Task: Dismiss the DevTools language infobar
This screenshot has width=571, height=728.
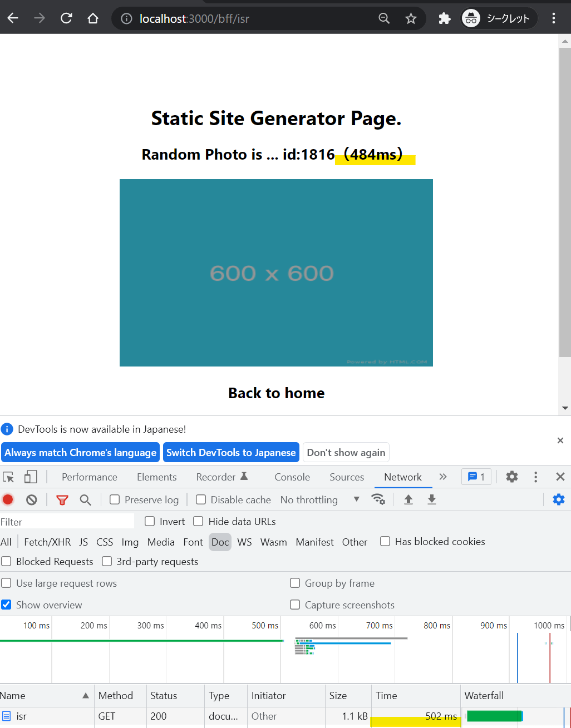Action: 560,440
